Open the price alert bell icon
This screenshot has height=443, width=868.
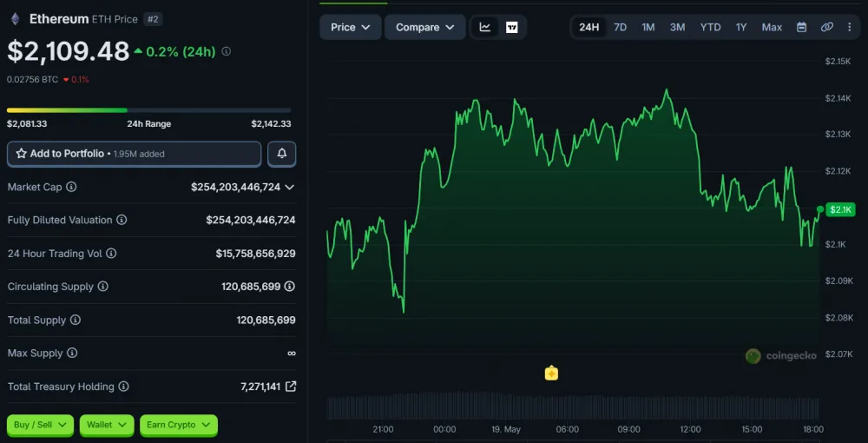pyautogui.click(x=282, y=154)
